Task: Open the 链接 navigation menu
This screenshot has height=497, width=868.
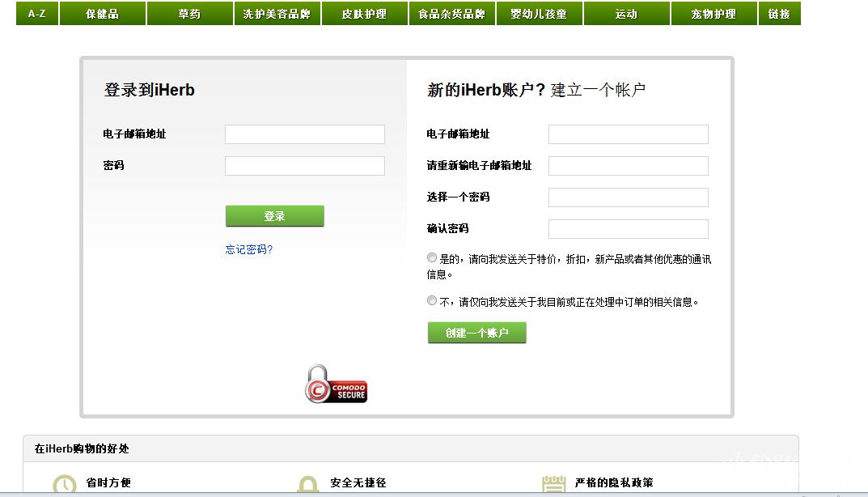Action: click(x=780, y=13)
